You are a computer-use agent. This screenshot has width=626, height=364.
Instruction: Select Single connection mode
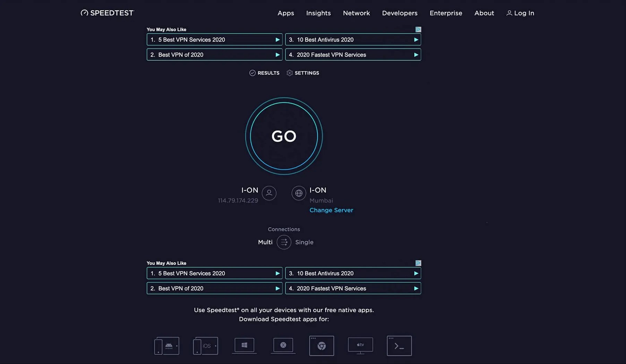click(304, 242)
